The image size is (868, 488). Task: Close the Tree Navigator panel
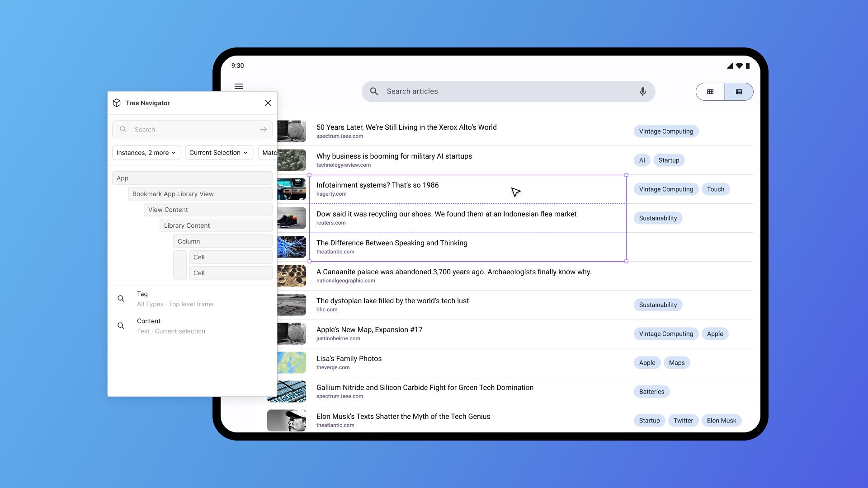268,103
